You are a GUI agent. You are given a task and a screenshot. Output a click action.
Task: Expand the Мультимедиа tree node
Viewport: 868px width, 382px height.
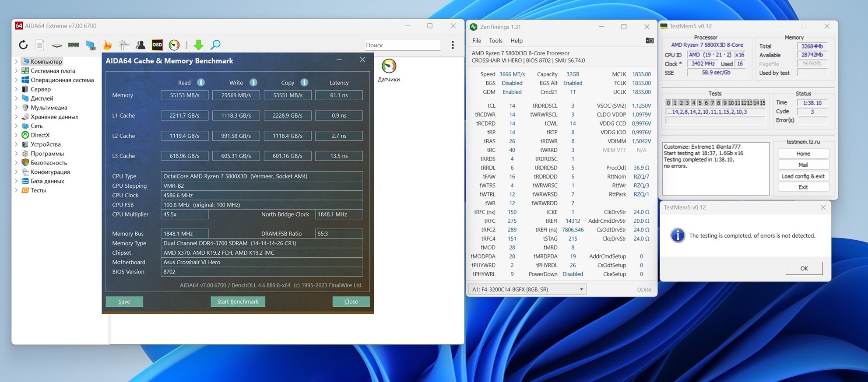coord(17,108)
